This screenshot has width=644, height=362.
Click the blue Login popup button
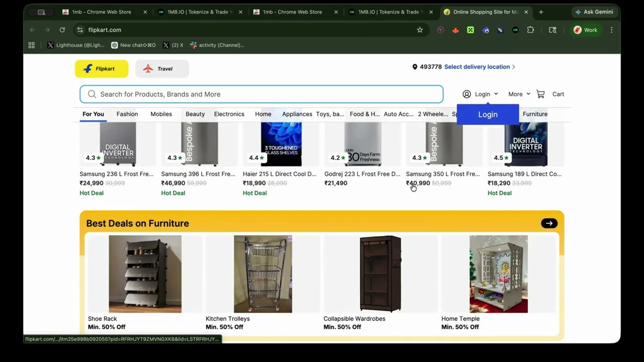pyautogui.click(x=488, y=114)
